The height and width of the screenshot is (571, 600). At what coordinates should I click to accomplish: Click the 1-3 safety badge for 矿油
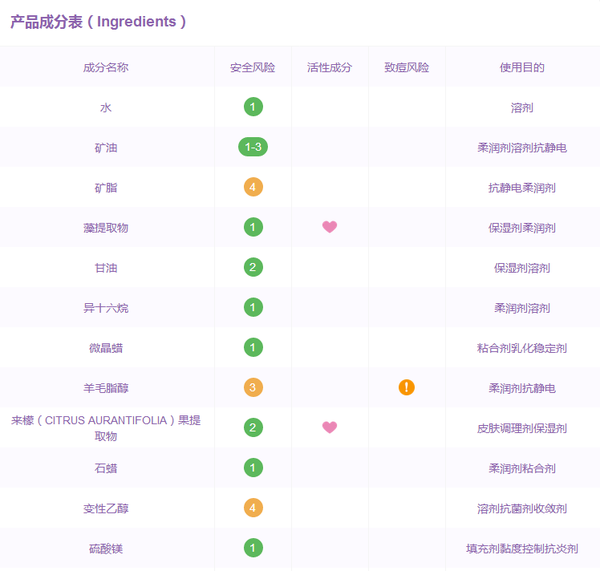pyautogui.click(x=253, y=147)
